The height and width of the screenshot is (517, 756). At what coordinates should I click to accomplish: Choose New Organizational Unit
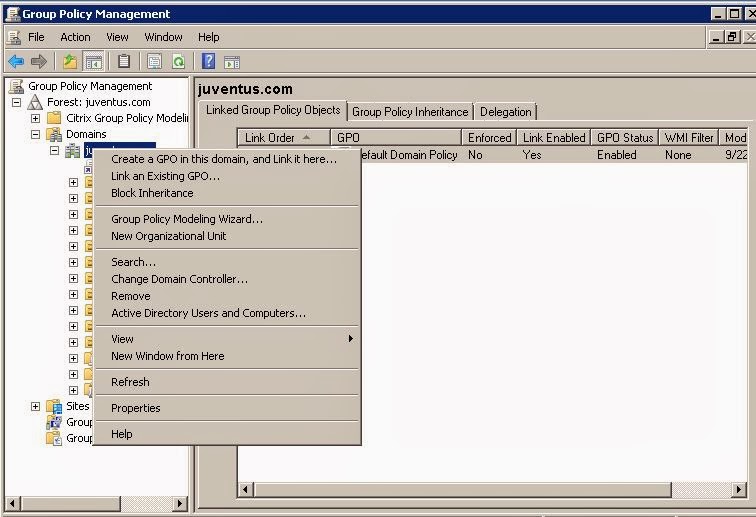click(227, 236)
